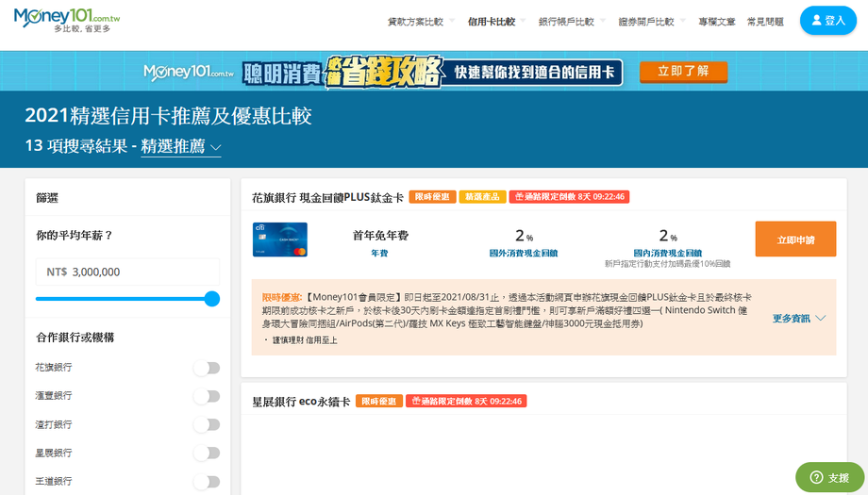Viewport: 868px width, 495px height.
Task: Expand 更多資訊 for the Citi card offer
Action: coord(799,318)
